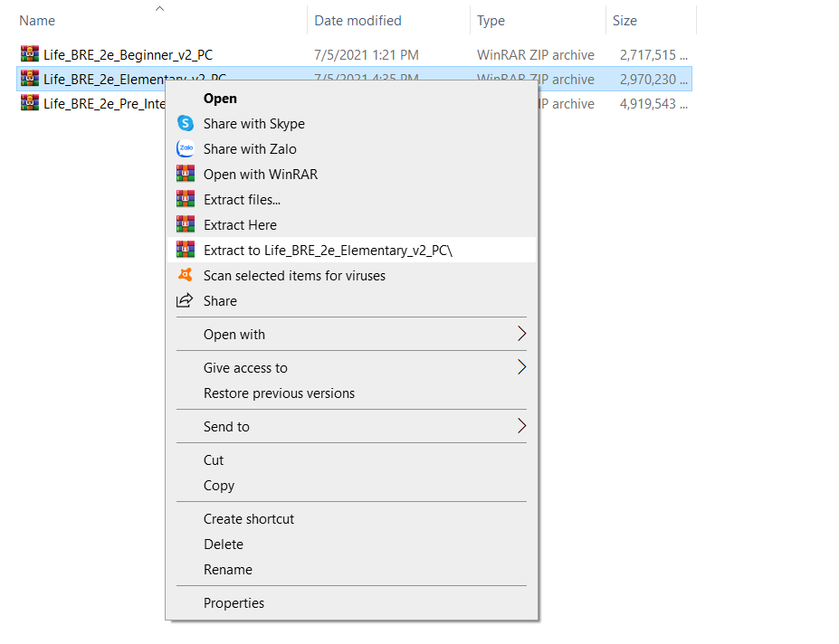Click Avast icon beside Scan selected items
Viewport: 839px width, 644px height.
tap(186, 275)
